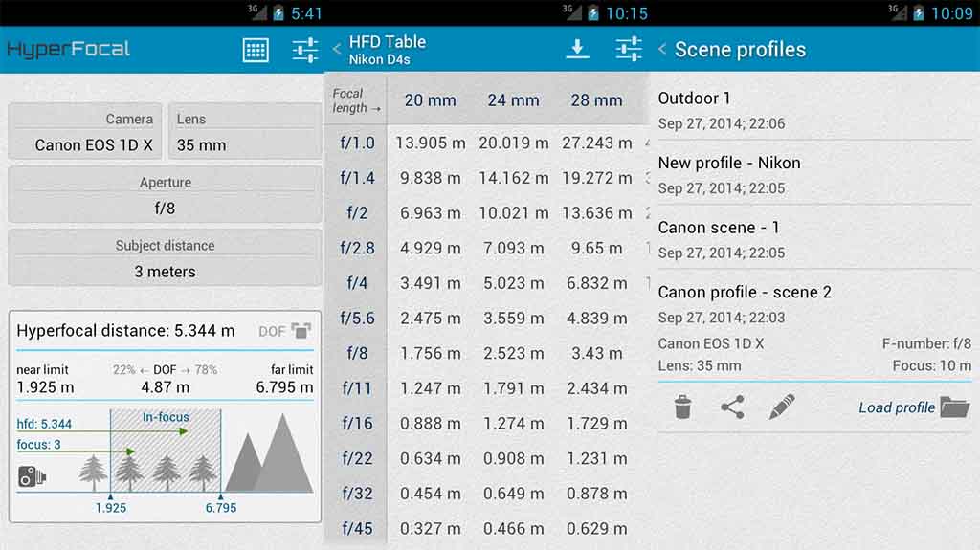Open the Camera selector Canon EOS 1D X

point(86,132)
